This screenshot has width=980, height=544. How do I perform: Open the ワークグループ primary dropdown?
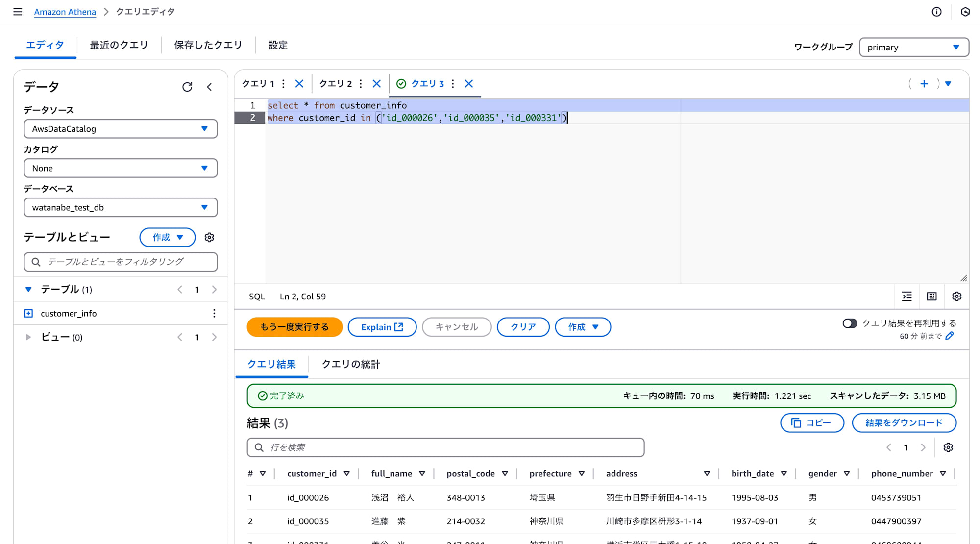pos(914,48)
